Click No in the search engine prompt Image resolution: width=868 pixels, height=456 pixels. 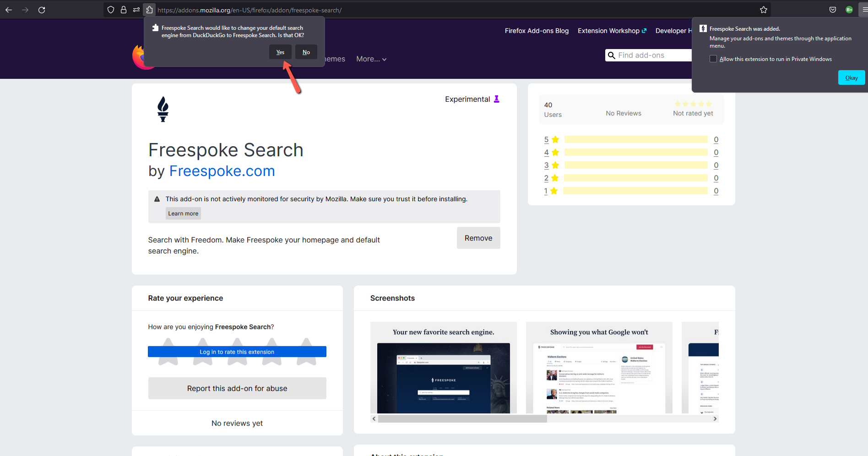(306, 52)
